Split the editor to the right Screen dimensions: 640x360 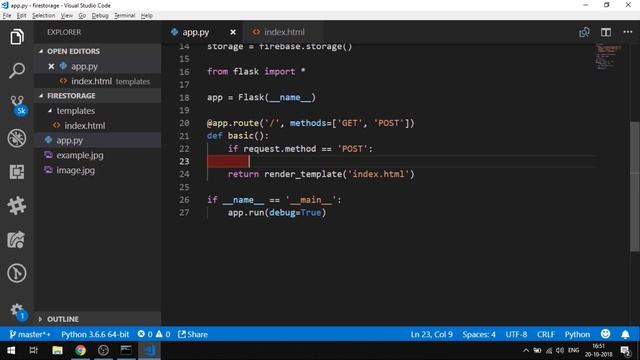click(x=606, y=32)
